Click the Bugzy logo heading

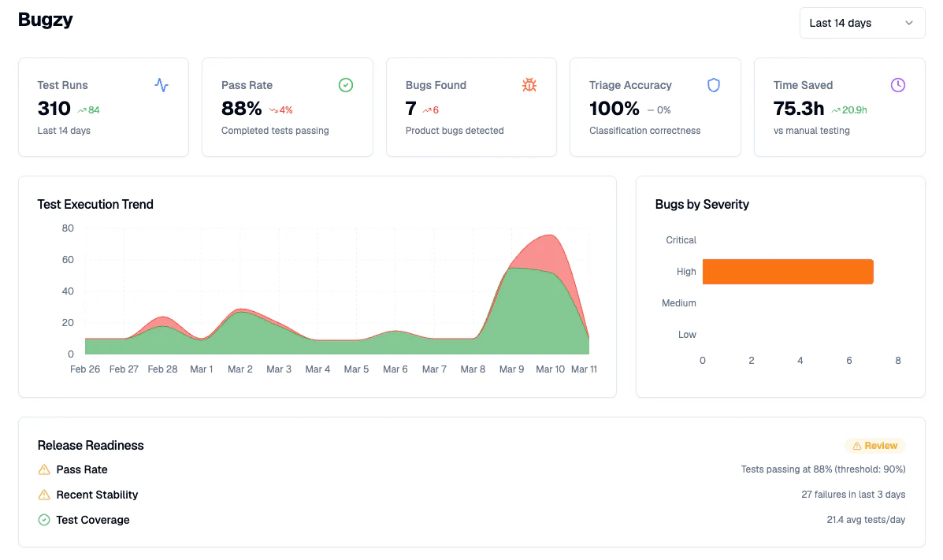[45, 20]
